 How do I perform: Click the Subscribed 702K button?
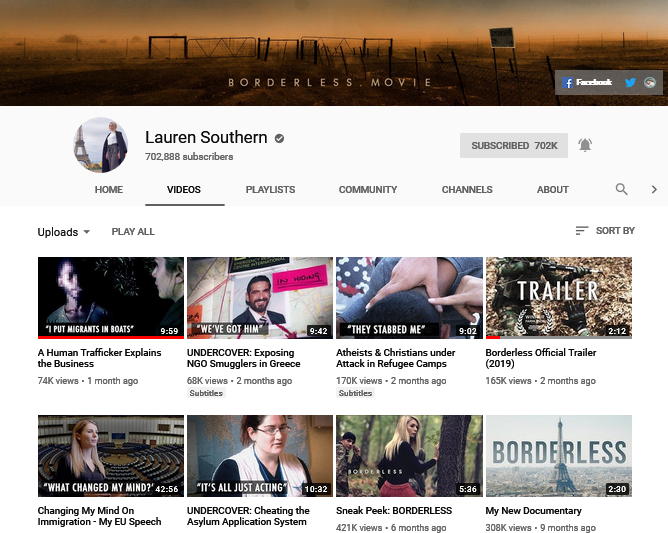coord(514,145)
